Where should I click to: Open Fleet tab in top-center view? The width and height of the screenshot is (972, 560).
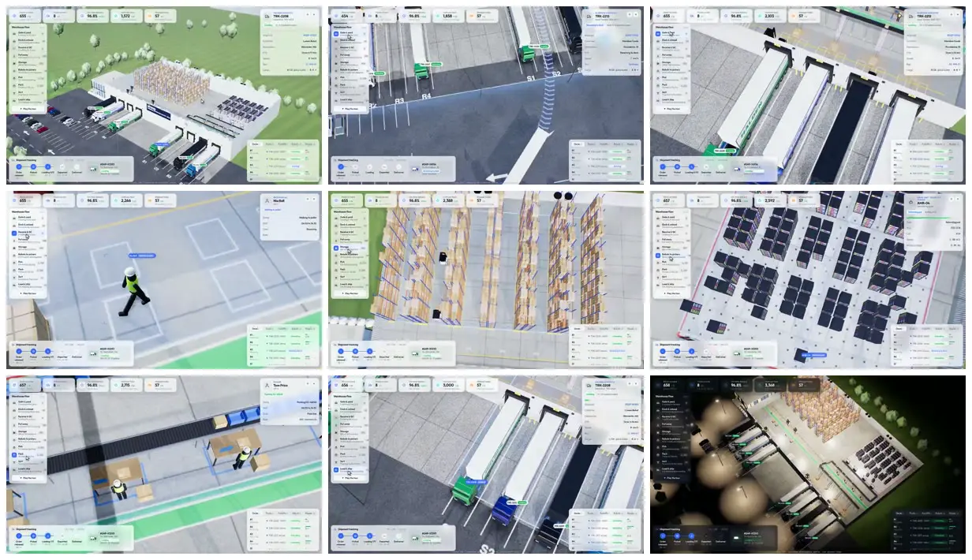coord(591,144)
